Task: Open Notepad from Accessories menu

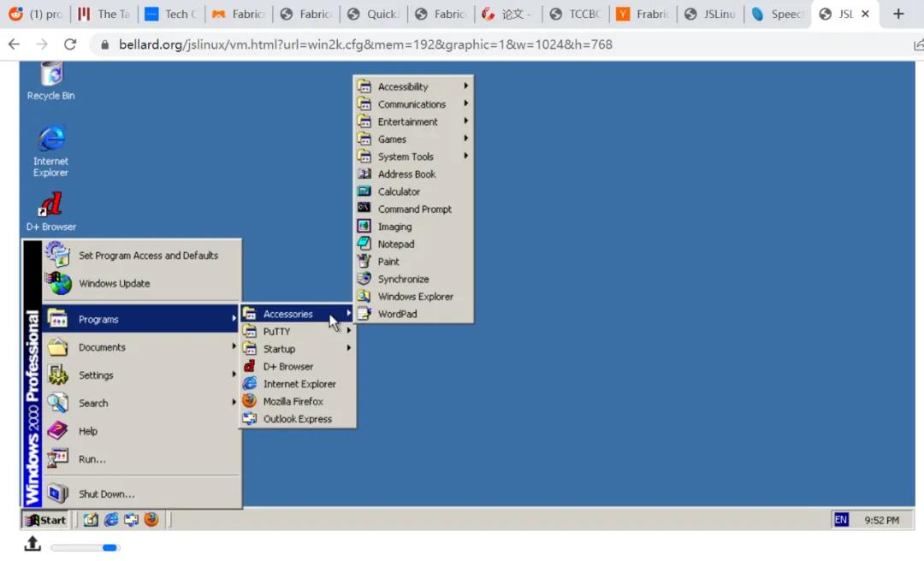Action: click(413, 244)
